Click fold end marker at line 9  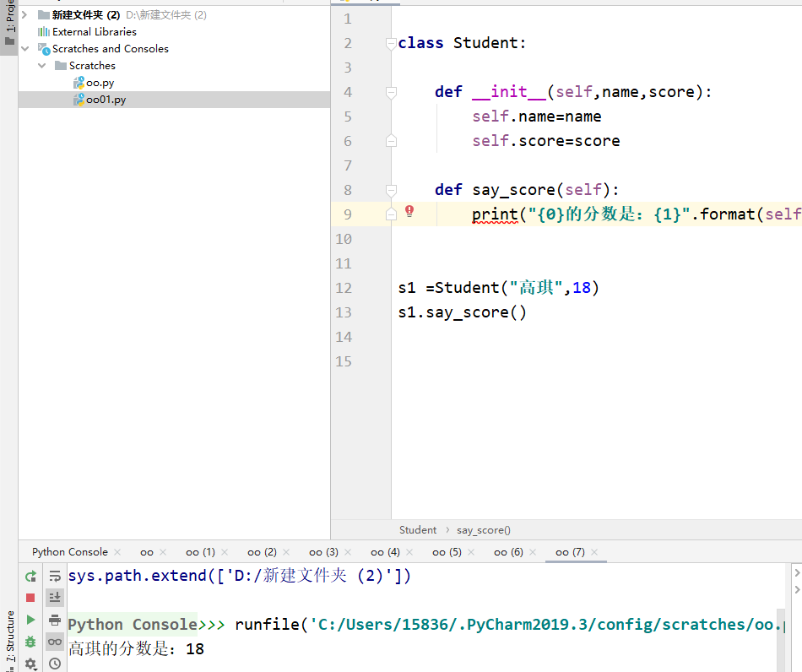point(391,214)
